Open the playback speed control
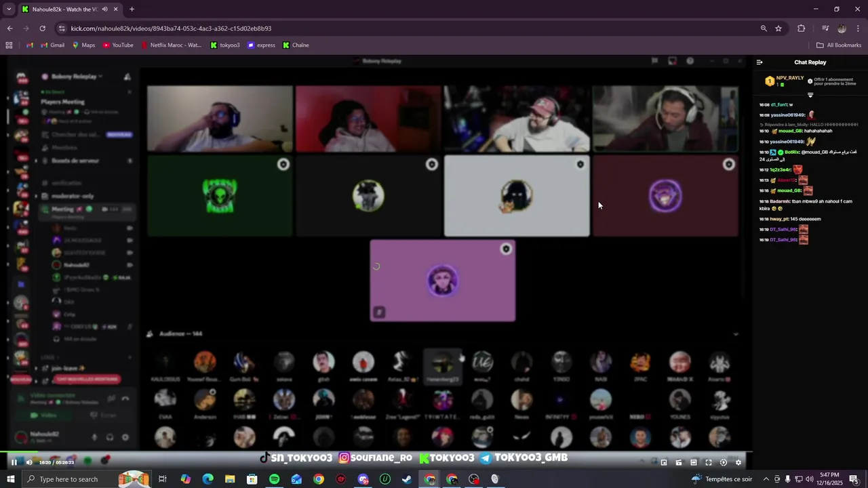Image resolution: width=868 pixels, height=488 pixels. click(724, 462)
